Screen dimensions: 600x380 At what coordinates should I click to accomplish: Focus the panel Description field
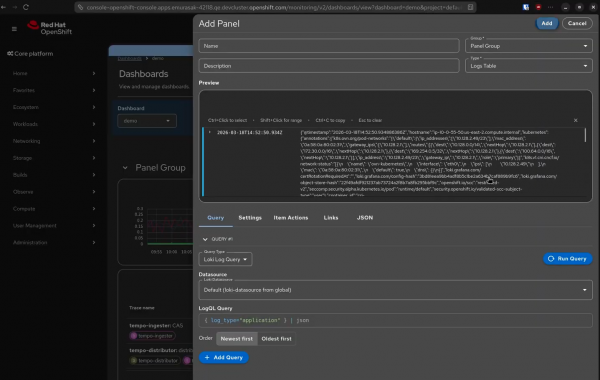coord(329,66)
